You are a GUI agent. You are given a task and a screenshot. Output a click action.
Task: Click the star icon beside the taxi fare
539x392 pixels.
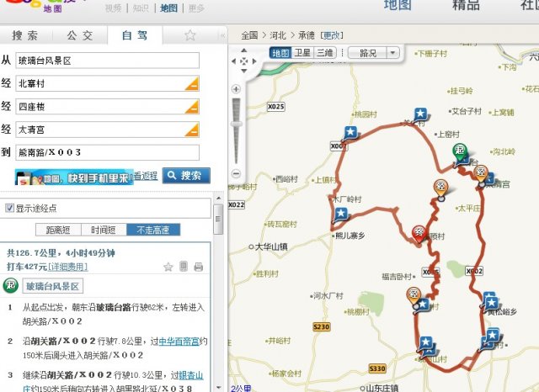pos(168,267)
